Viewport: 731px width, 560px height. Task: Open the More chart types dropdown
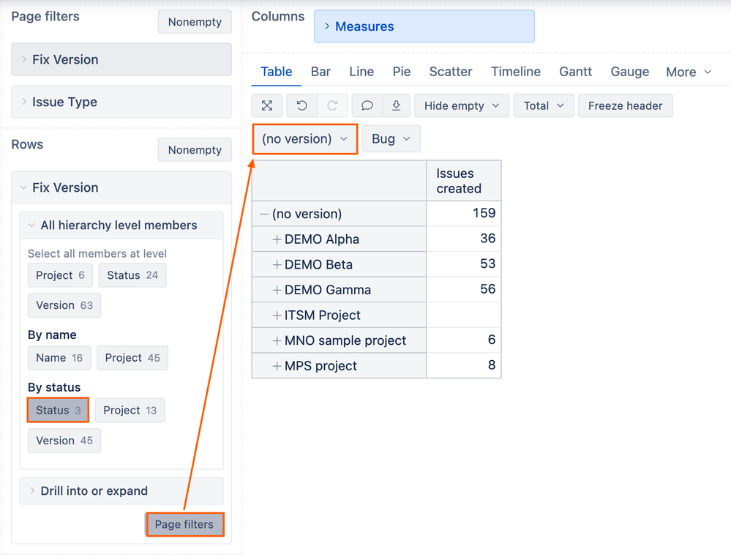click(689, 72)
